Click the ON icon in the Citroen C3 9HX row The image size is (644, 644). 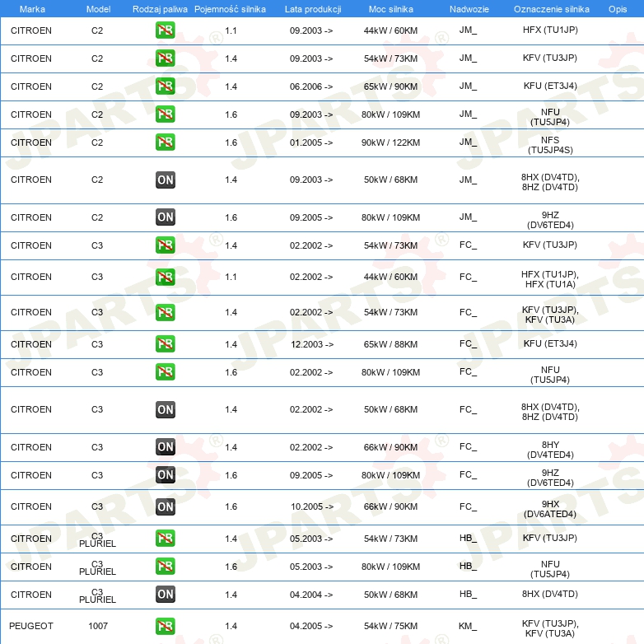coord(166,506)
